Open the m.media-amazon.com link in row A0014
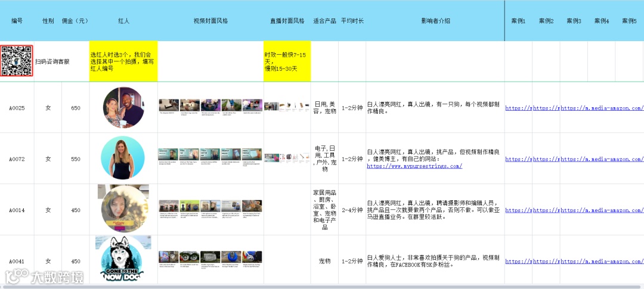644x289 pixels. coord(602,210)
